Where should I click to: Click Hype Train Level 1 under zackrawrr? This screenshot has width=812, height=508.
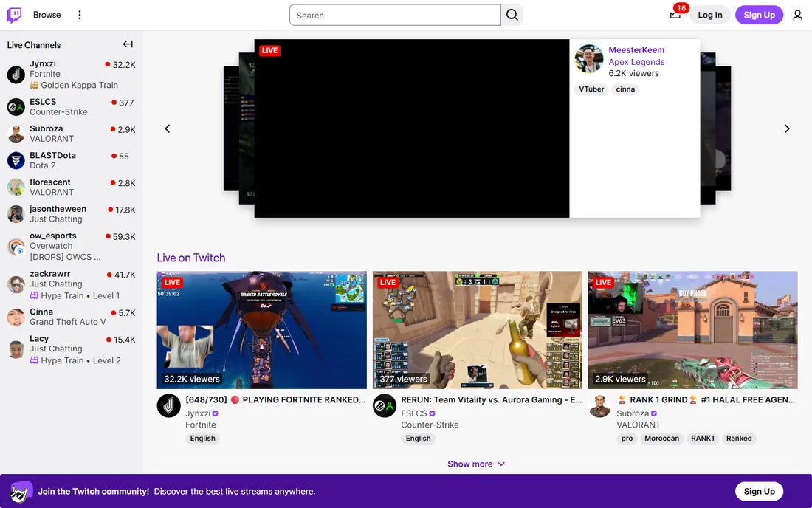[75, 295]
